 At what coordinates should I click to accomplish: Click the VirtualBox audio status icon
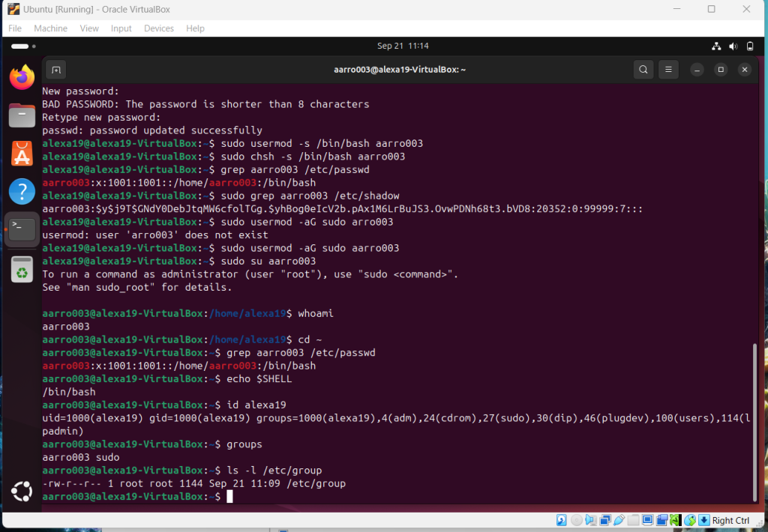tap(591, 521)
